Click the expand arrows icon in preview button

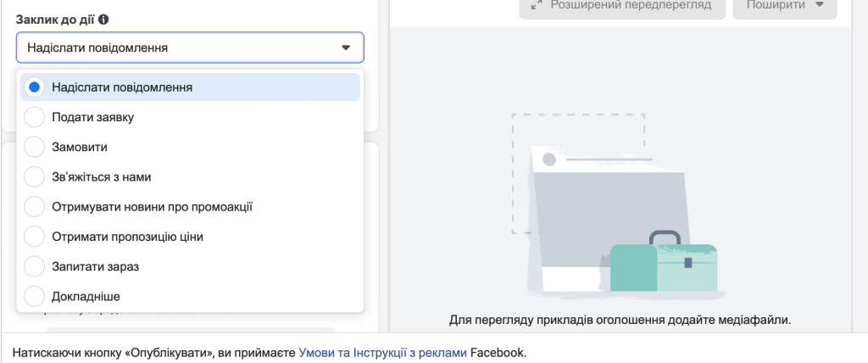tap(536, 5)
